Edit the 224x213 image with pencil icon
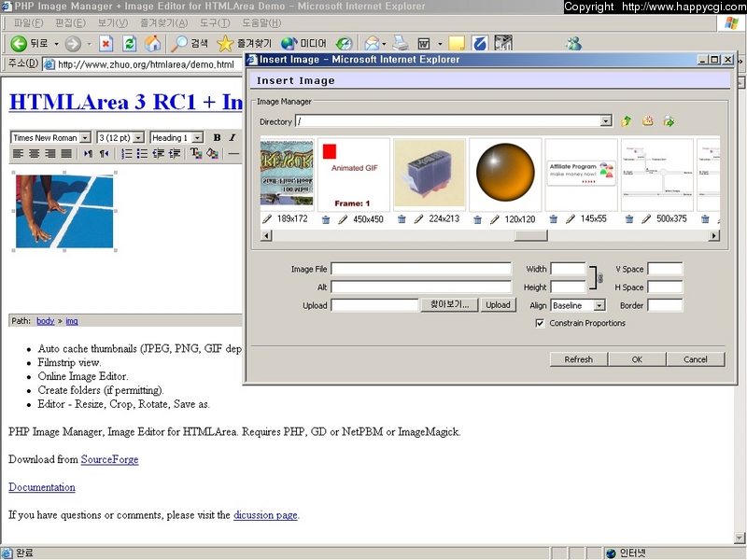The height and width of the screenshot is (560, 747). pyautogui.click(x=418, y=219)
